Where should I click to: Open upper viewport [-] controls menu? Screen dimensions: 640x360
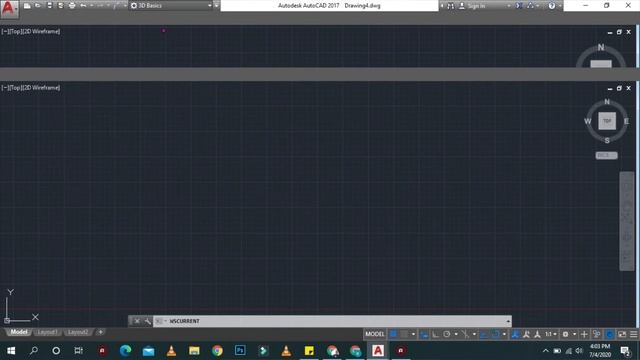pos(4,31)
